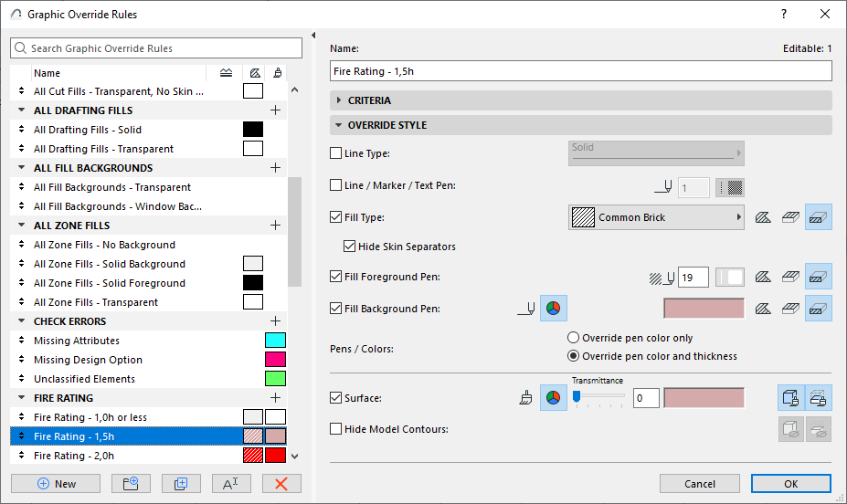Click second Hide Model Contours icon
This screenshot has width=847, height=504.
[819, 429]
